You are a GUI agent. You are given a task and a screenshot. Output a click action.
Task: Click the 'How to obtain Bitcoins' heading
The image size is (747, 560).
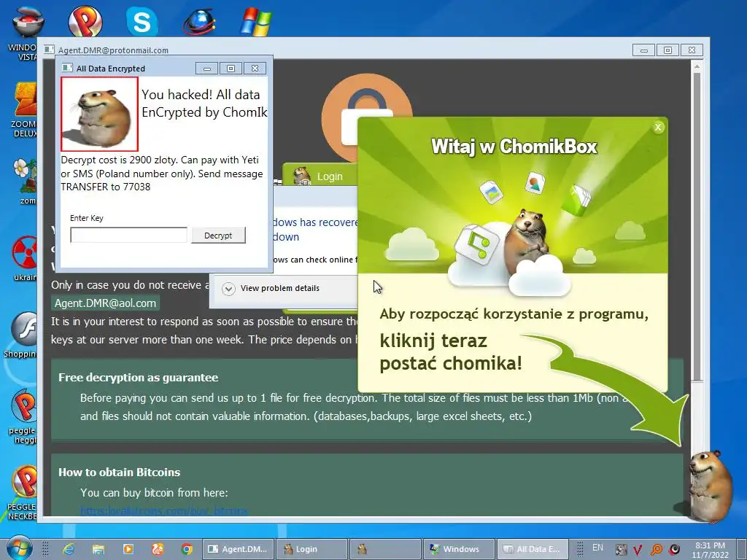click(x=119, y=472)
